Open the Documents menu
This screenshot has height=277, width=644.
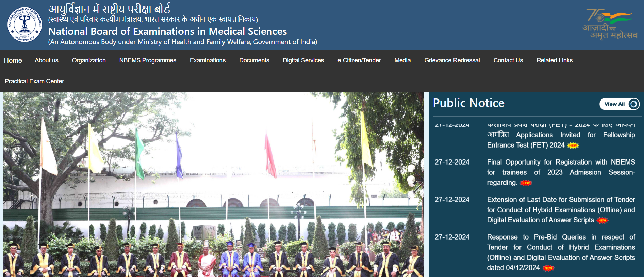point(254,60)
